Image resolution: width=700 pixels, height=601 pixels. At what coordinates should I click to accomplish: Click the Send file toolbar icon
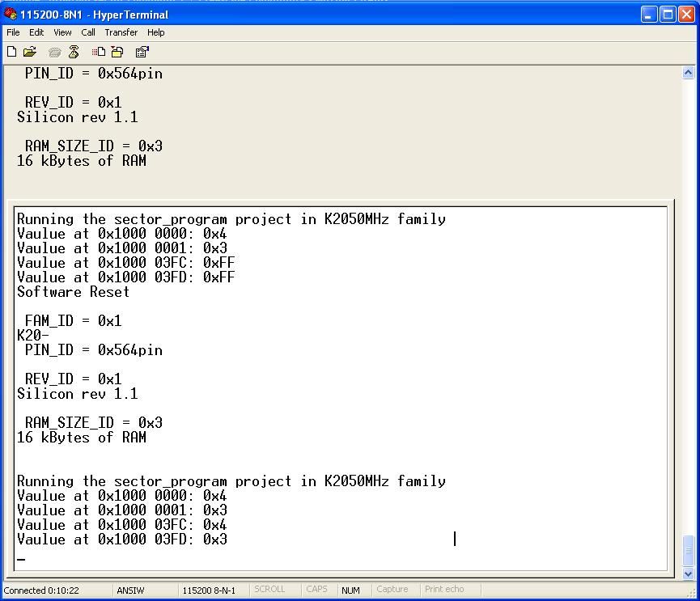[x=99, y=52]
